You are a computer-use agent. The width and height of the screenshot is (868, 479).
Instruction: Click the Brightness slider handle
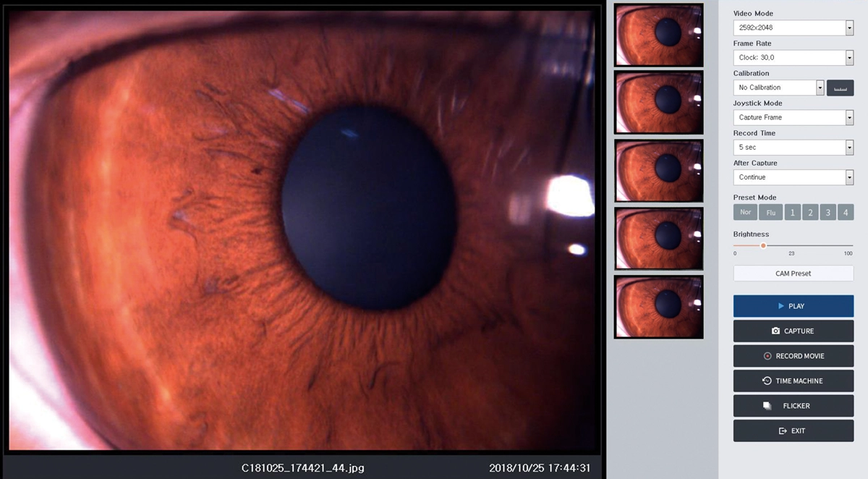tap(763, 245)
